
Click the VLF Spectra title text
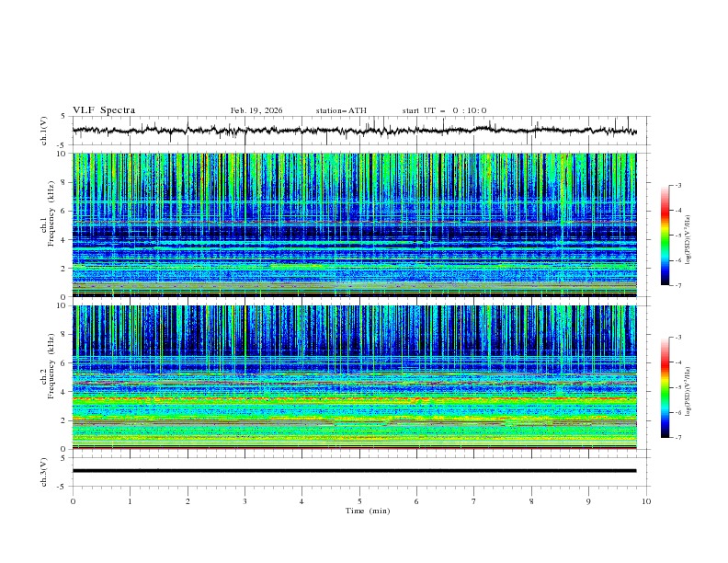click(x=104, y=110)
